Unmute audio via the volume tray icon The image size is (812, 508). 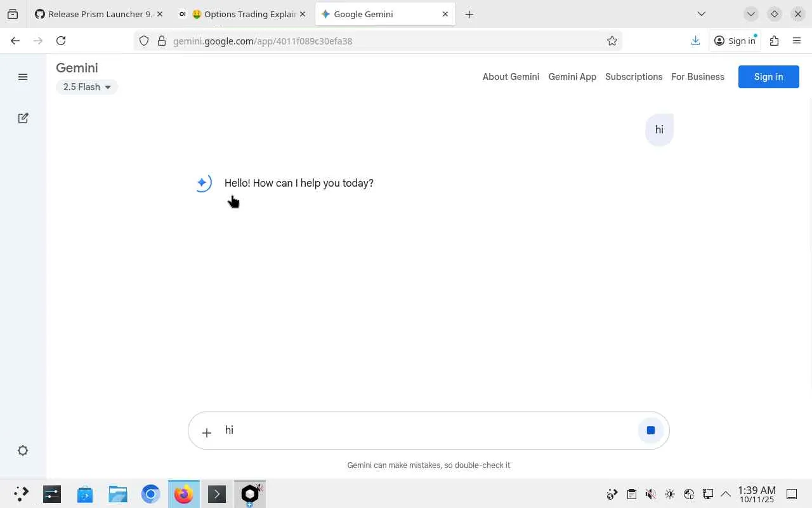click(650, 494)
